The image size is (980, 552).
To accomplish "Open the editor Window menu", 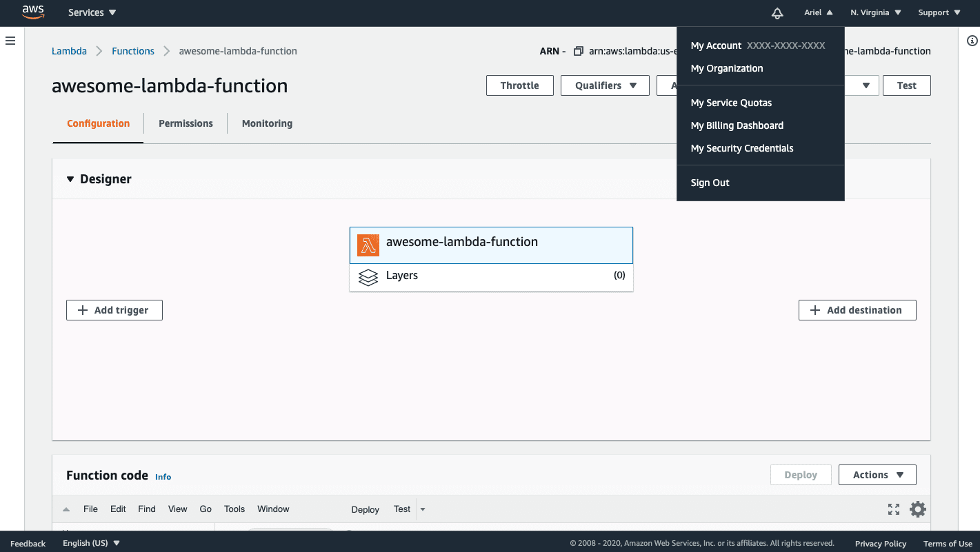I will 273,509.
